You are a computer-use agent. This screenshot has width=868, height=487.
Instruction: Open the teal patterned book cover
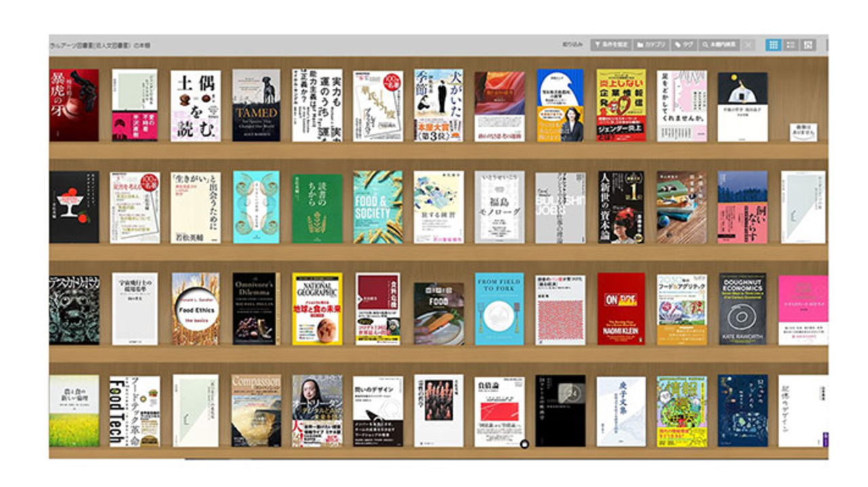coord(256,207)
